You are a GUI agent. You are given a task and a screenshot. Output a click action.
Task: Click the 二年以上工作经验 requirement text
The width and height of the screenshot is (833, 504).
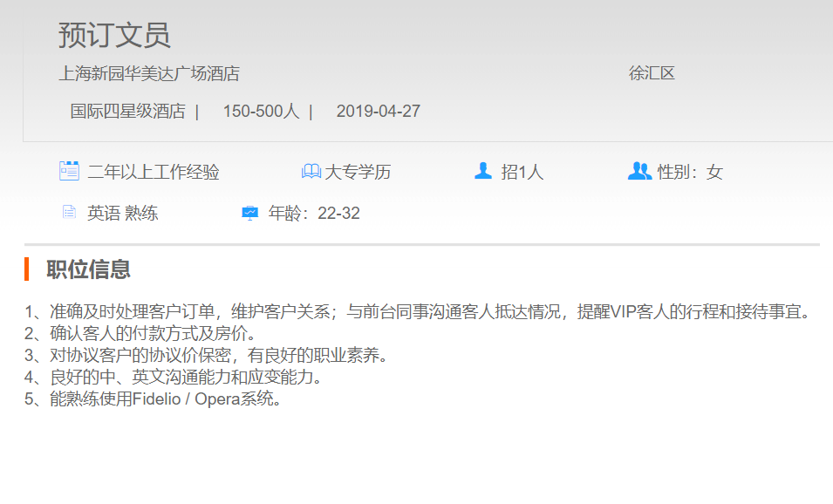(x=154, y=173)
